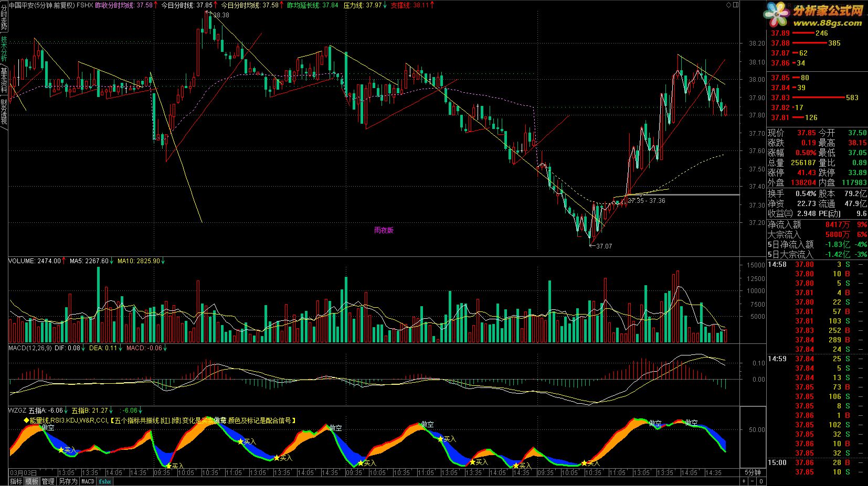The image size is (868, 486).
Task: Open the 基本资料 side tab
Action: [x=4, y=80]
